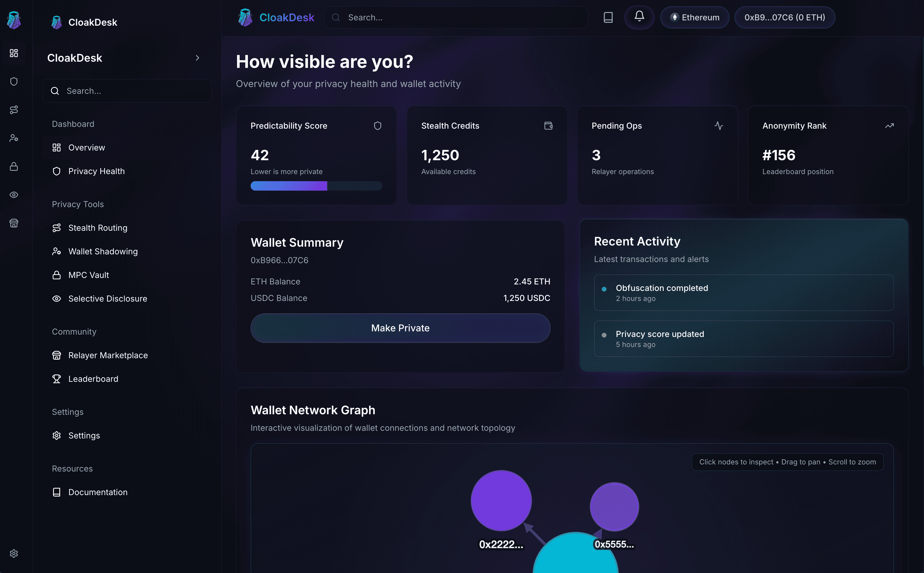Click the Wallet Shadowing icon in the icon rail

[x=14, y=137]
